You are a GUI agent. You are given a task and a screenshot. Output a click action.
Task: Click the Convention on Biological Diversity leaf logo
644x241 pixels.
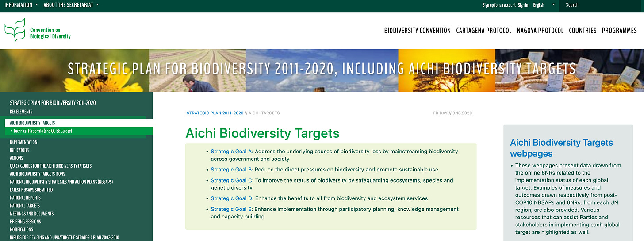(15, 31)
